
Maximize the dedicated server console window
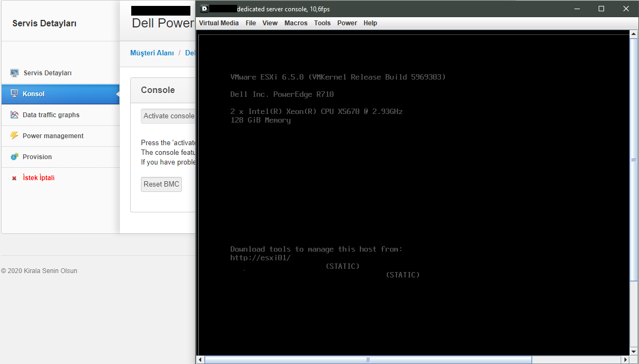tap(601, 9)
